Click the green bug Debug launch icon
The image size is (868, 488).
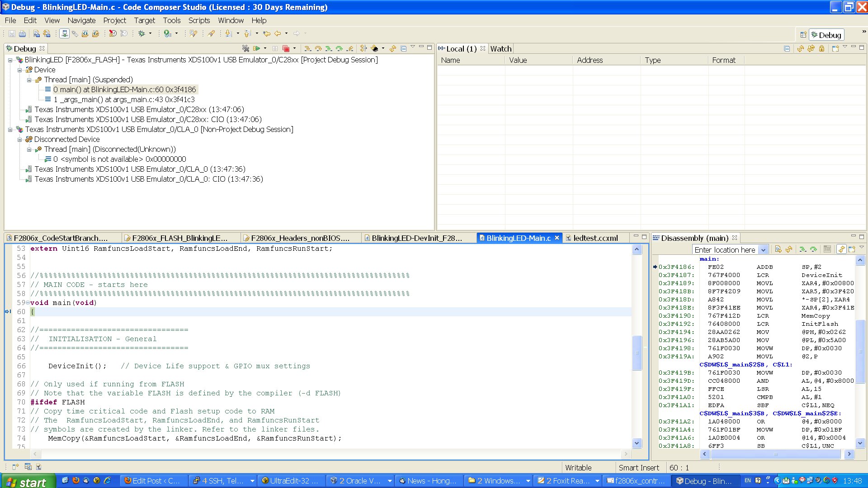142,33
